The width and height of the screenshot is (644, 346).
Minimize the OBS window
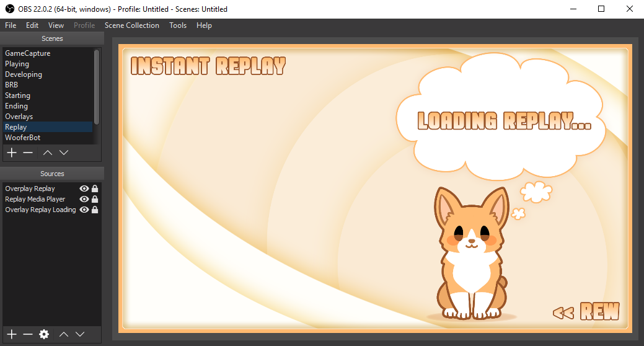point(573,9)
